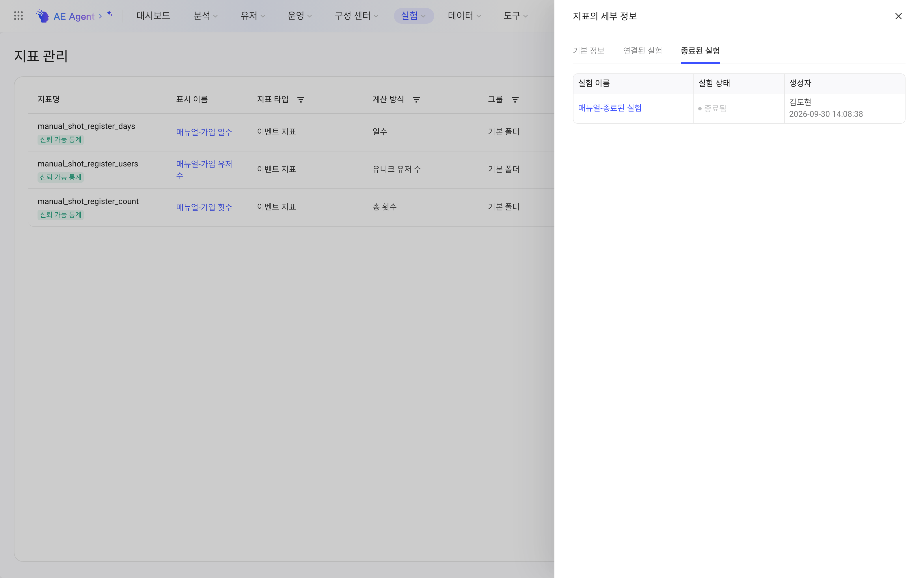
Task: Expand the 유저 menu dropdown
Action: coord(252,16)
